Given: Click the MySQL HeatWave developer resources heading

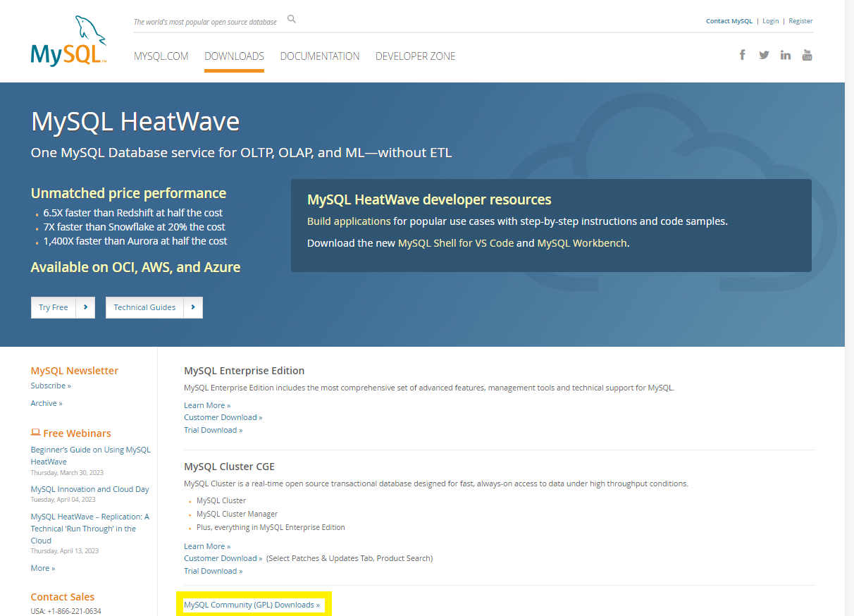Looking at the screenshot, I should click(x=429, y=199).
